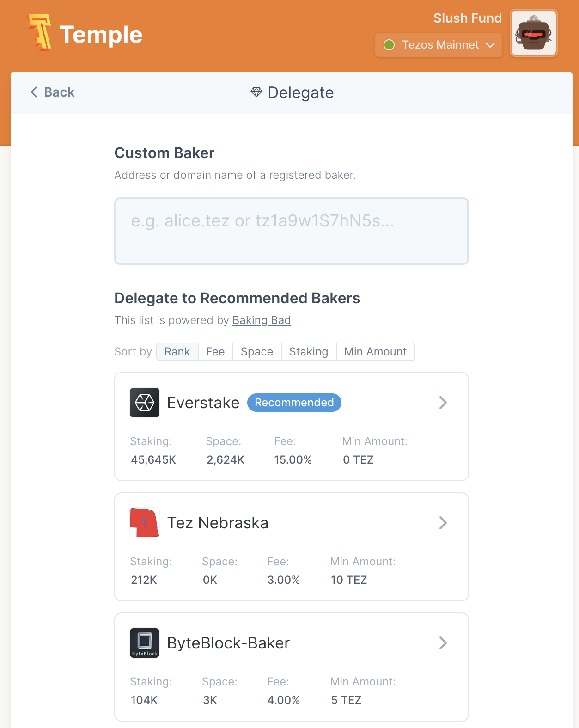Viewport: 579px width, 728px height.
Task: Click ByteBlock-Baker fee value 4.00%
Action: coord(284,700)
